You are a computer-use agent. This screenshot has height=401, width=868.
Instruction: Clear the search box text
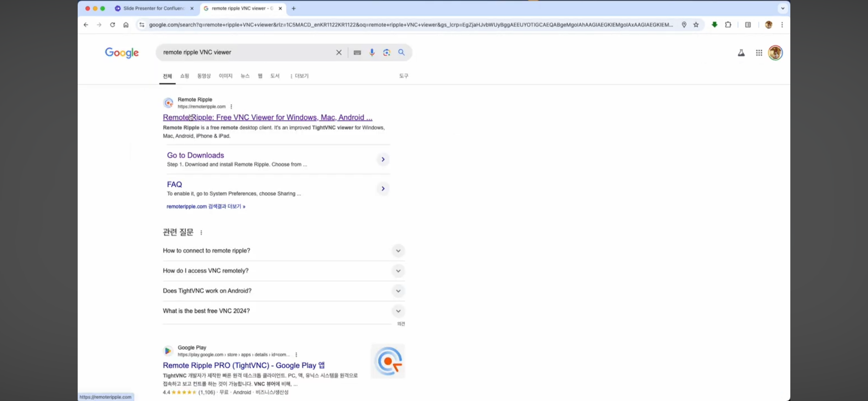point(339,52)
